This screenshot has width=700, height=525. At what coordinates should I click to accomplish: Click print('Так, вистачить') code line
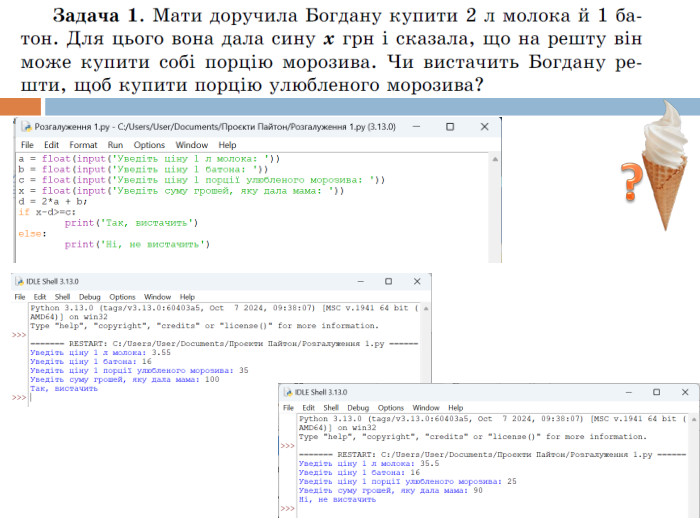(131, 223)
